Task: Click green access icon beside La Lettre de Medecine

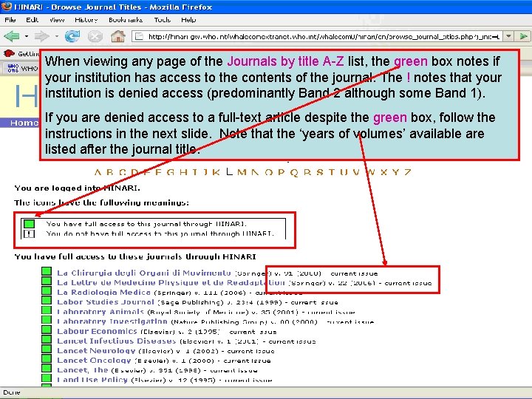Action: click(x=47, y=281)
